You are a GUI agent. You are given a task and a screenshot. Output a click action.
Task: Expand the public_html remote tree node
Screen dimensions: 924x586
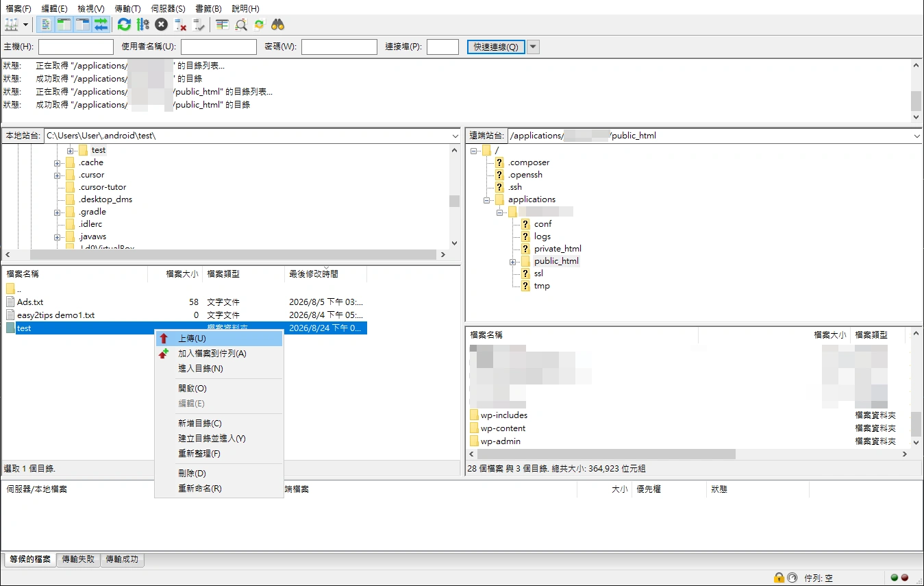[x=512, y=262]
